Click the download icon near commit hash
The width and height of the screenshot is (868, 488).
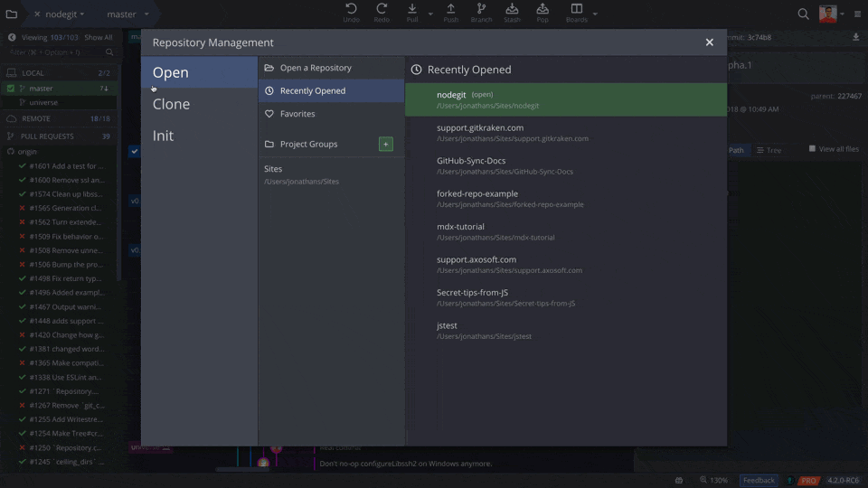[856, 37]
